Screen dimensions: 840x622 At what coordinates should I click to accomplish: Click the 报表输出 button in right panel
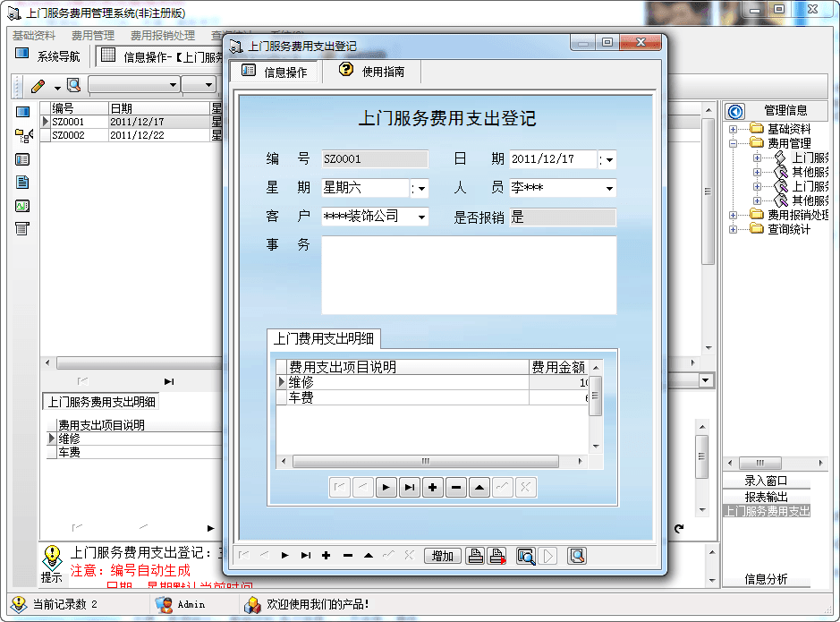click(766, 497)
